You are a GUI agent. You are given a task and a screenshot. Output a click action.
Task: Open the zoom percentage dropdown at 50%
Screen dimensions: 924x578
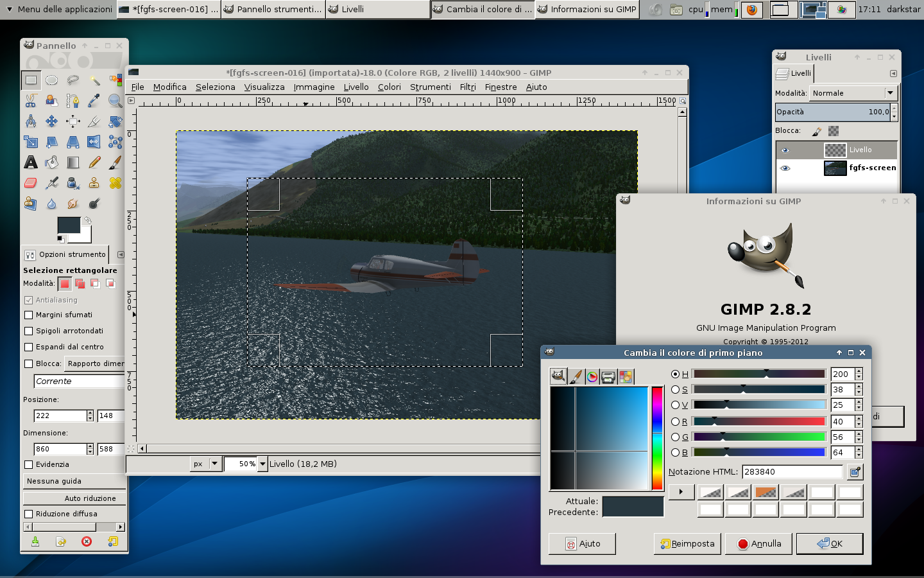(262, 464)
